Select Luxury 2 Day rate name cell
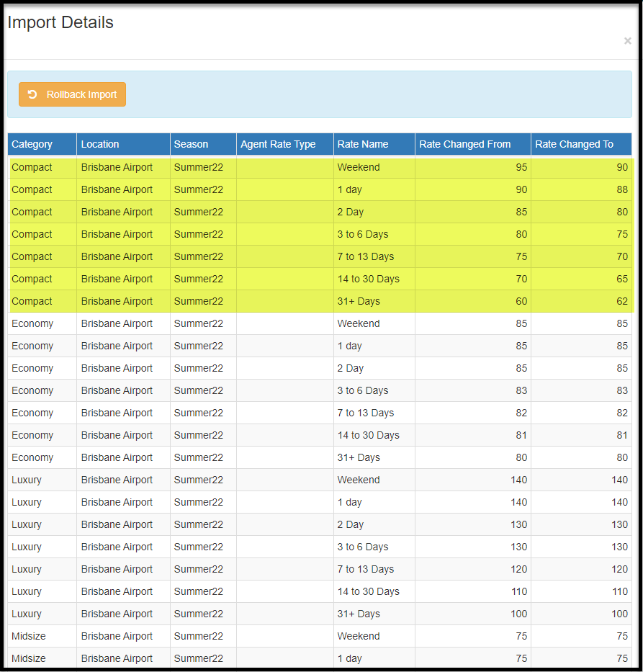This screenshot has height=672, width=643. click(374, 524)
